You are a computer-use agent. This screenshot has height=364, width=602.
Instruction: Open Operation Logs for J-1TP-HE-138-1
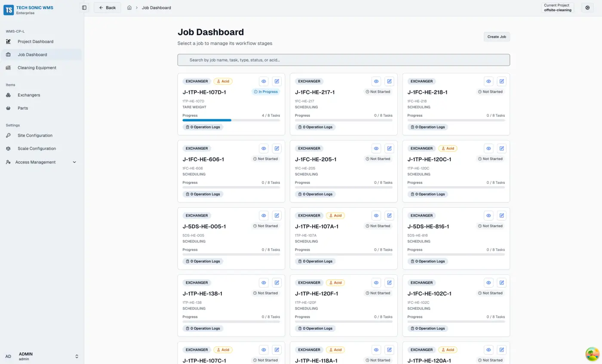tap(203, 328)
